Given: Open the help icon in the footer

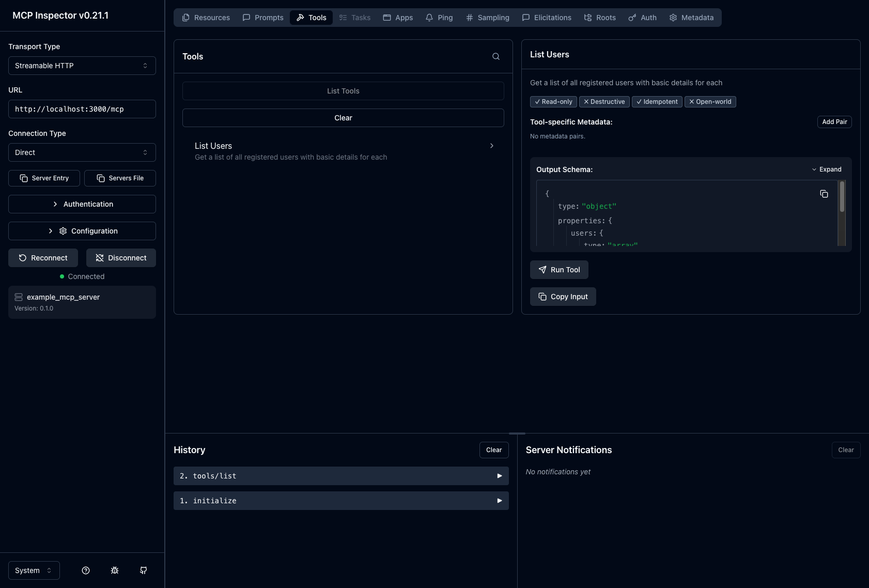Looking at the screenshot, I should tap(85, 570).
